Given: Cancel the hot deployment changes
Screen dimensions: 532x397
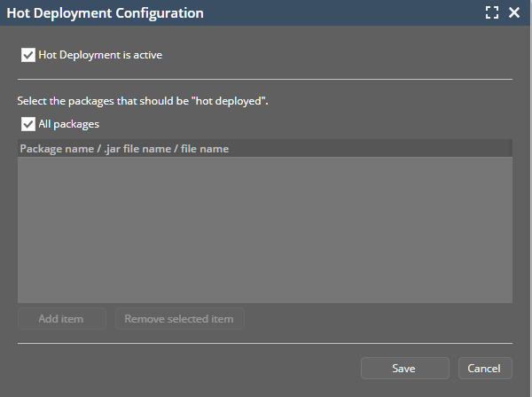Looking at the screenshot, I should click(484, 368).
